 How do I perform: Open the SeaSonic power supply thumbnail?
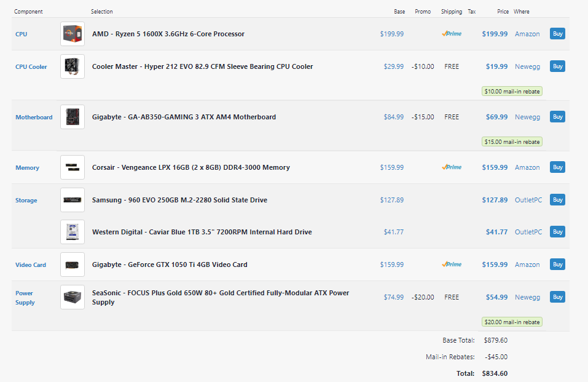point(73,297)
